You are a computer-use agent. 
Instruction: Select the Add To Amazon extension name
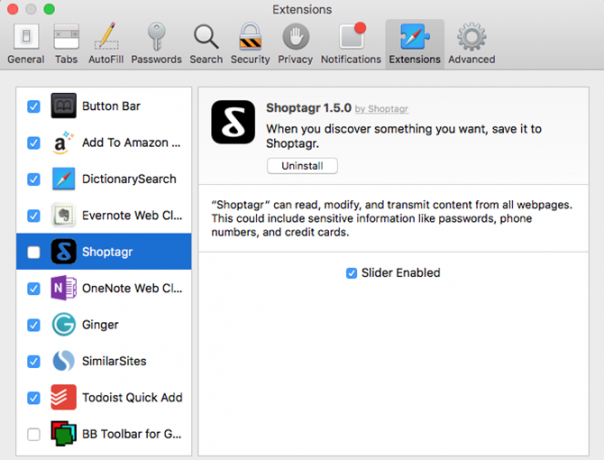(131, 143)
